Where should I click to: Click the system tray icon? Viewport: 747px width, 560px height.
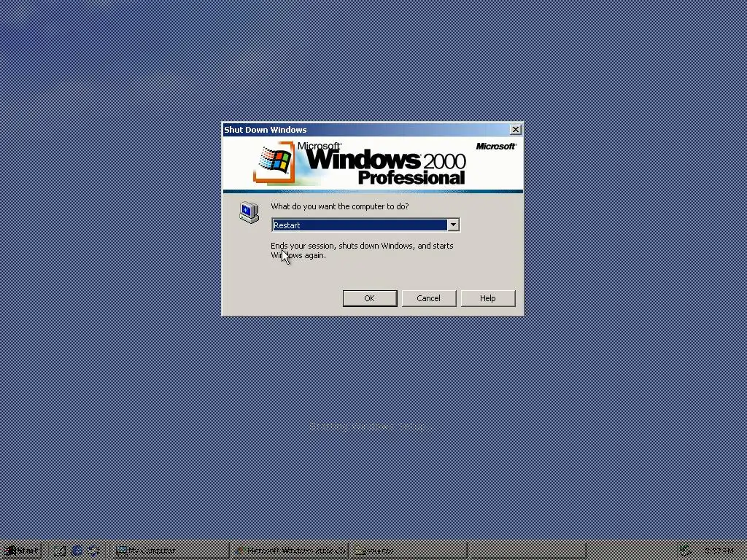(x=685, y=551)
